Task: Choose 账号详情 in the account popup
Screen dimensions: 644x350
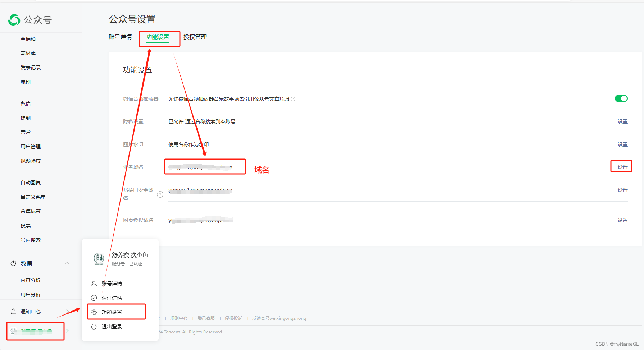Action: 112,284
